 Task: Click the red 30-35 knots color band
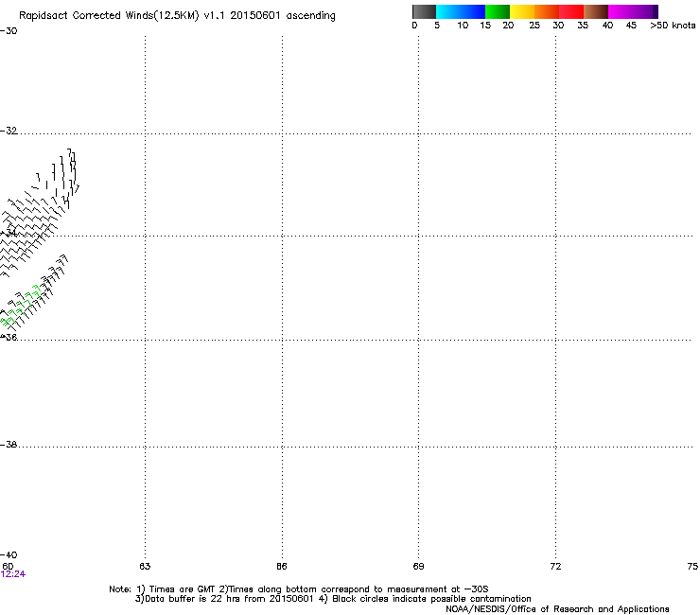pos(571,11)
